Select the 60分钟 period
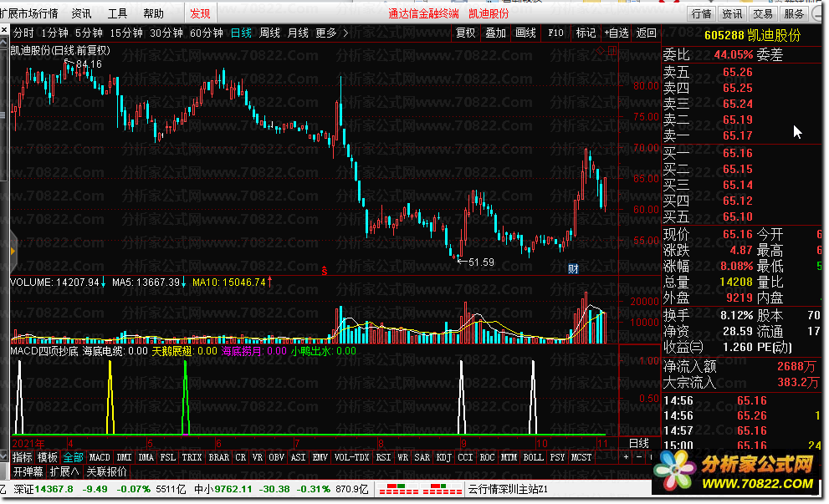 click(x=206, y=33)
